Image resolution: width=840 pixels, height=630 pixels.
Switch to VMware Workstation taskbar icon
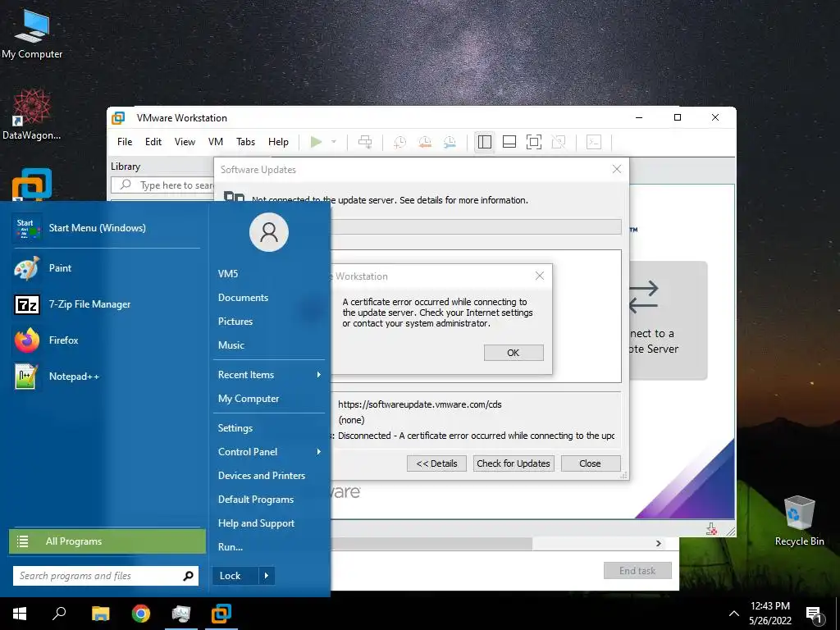click(221, 614)
